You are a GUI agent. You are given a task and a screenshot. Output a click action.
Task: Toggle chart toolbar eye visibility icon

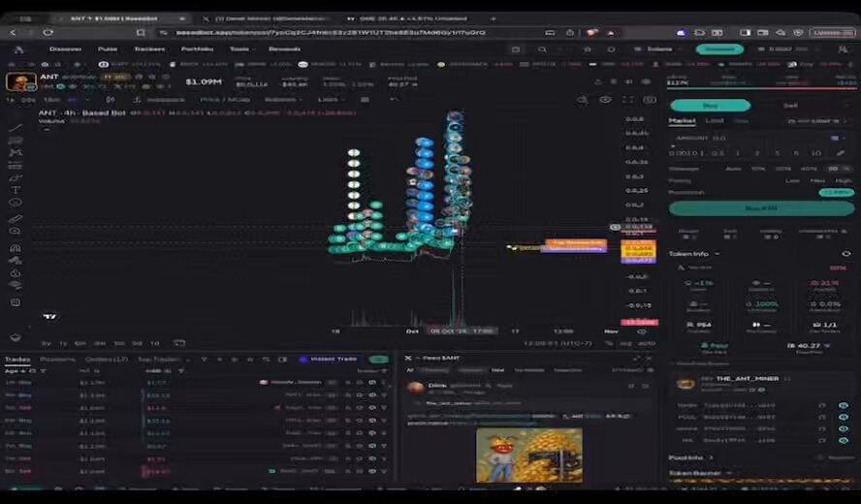[x=606, y=100]
